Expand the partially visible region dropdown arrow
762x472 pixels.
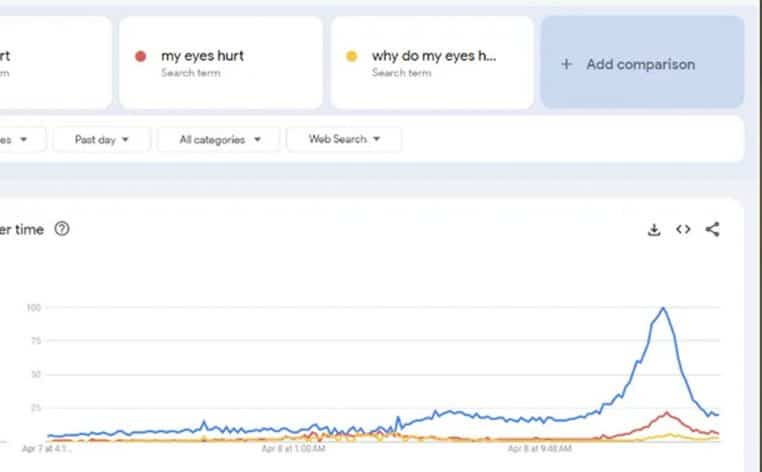(x=23, y=140)
